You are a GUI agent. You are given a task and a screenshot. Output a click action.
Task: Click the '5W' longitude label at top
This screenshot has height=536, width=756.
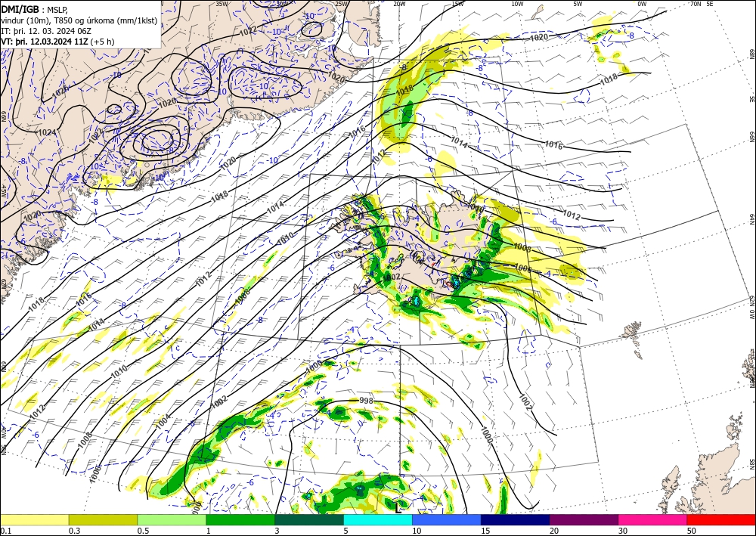pyautogui.click(x=578, y=4)
